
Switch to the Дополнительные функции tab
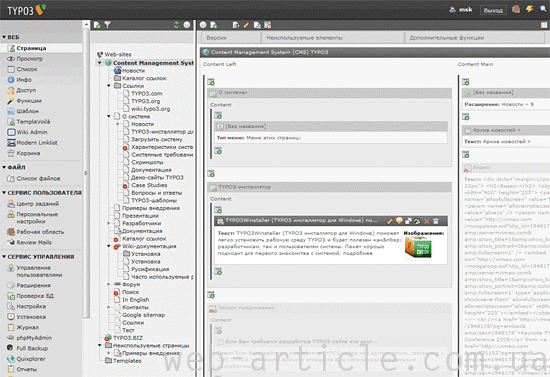474,38
